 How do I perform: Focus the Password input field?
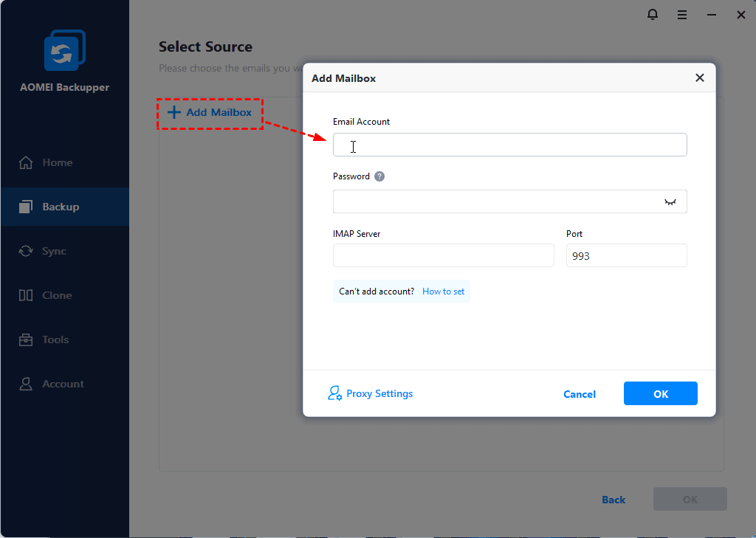[495, 201]
